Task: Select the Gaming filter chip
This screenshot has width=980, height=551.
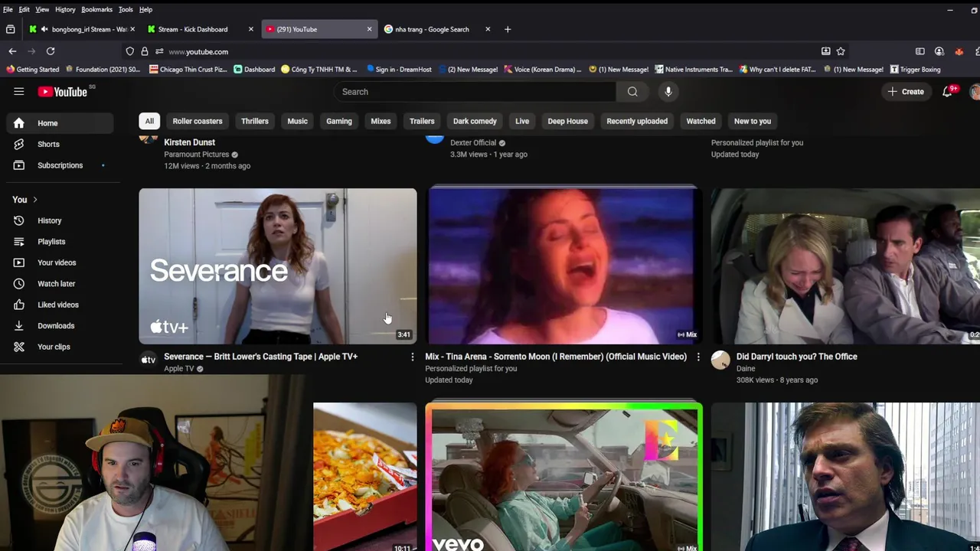Action: (339, 121)
